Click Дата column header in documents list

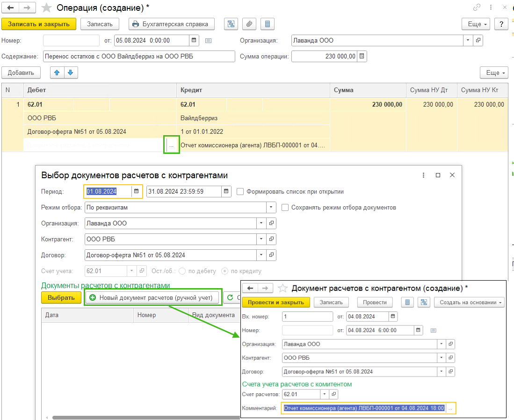(87, 315)
